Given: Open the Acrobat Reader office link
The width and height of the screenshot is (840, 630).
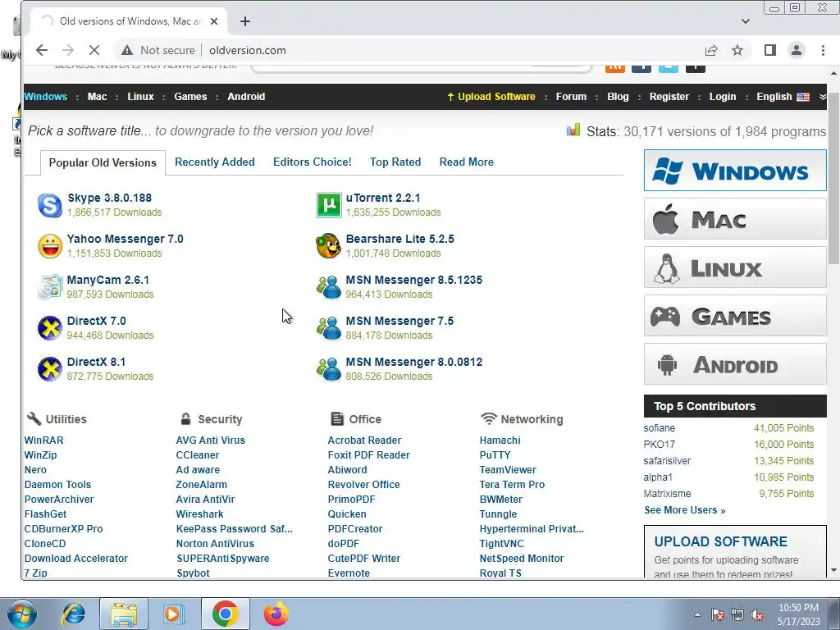Looking at the screenshot, I should pos(364,440).
